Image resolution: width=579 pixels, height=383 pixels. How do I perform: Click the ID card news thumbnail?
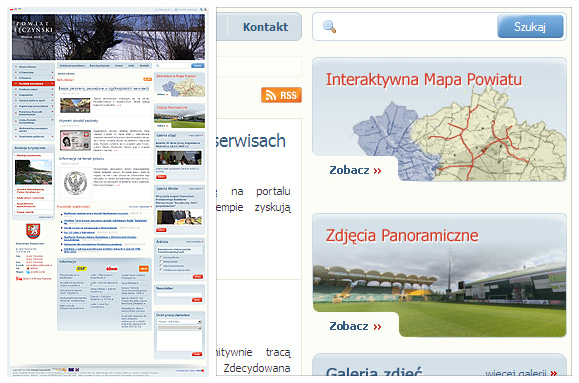(x=75, y=140)
